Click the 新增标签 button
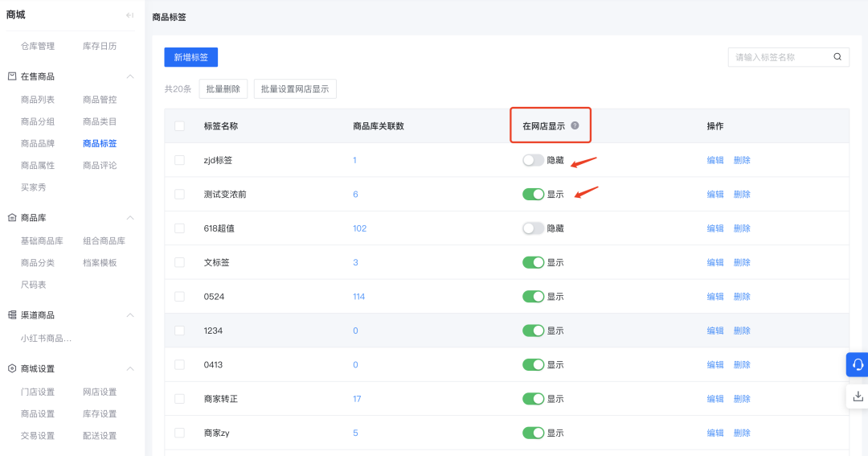This screenshot has height=456, width=868. tap(191, 57)
